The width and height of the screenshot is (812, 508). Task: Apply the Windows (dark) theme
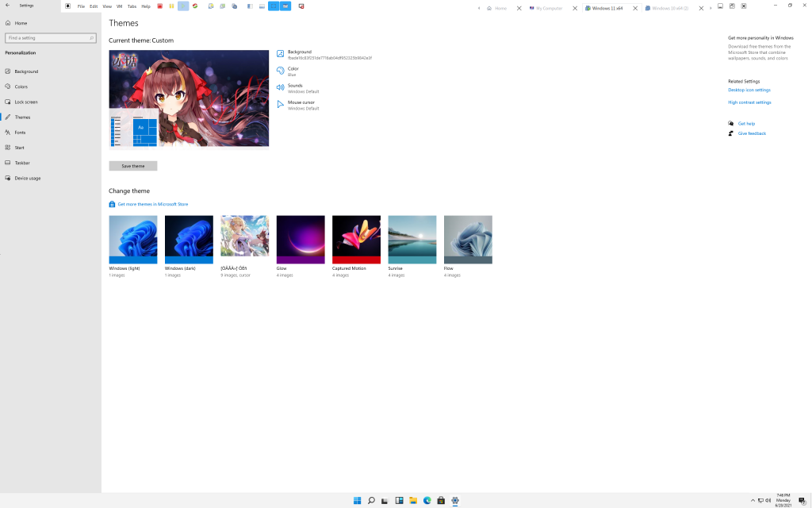[x=189, y=240]
